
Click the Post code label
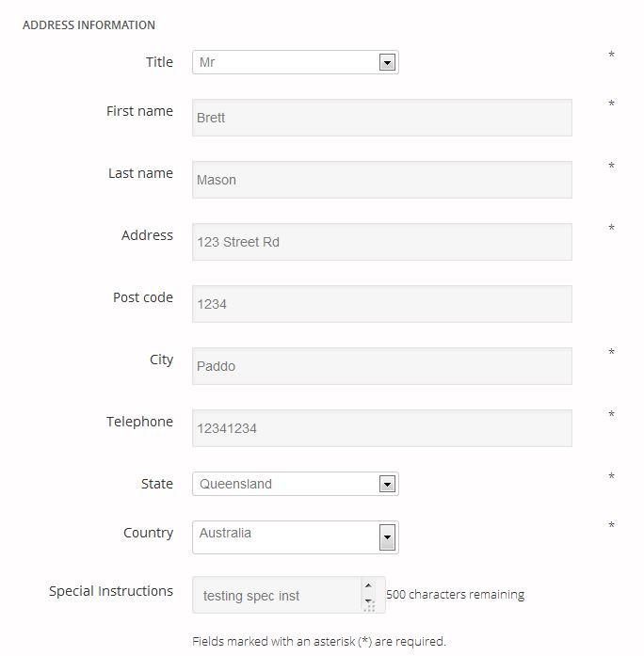click(x=143, y=297)
